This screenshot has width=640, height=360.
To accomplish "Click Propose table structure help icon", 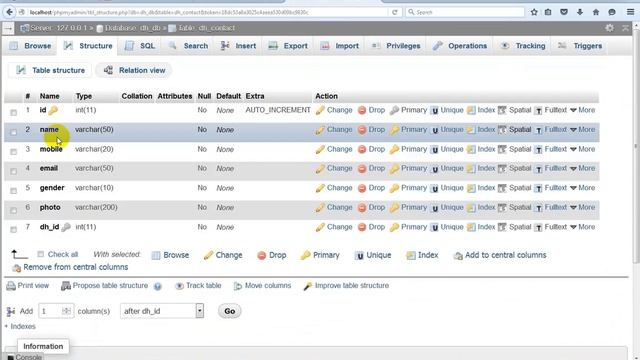I will point(158,287).
